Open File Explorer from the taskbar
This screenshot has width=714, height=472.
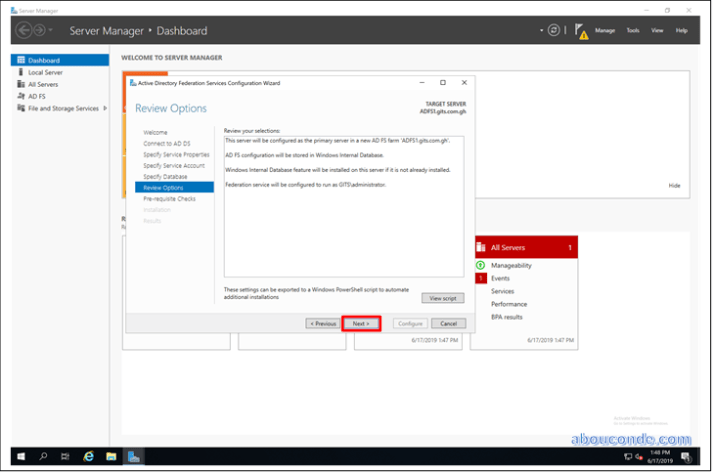tap(111, 456)
